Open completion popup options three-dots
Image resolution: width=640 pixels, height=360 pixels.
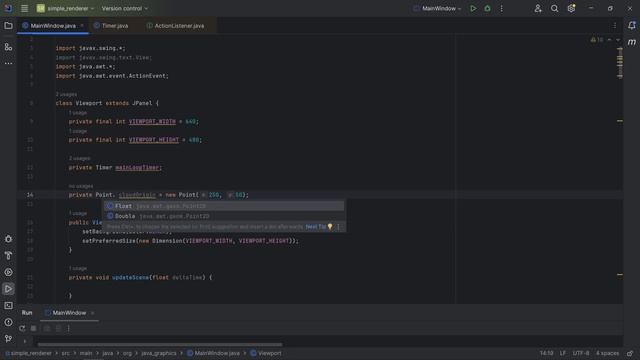(x=338, y=227)
